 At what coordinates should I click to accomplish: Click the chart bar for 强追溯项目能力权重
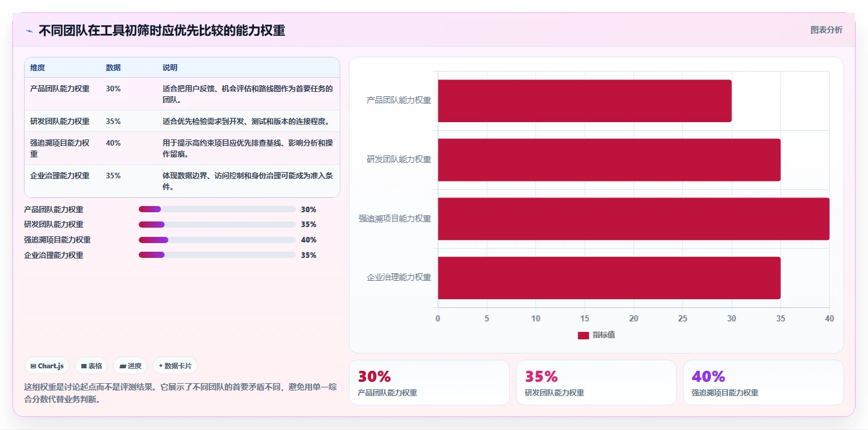pyautogui.click(x=634, y=218)
